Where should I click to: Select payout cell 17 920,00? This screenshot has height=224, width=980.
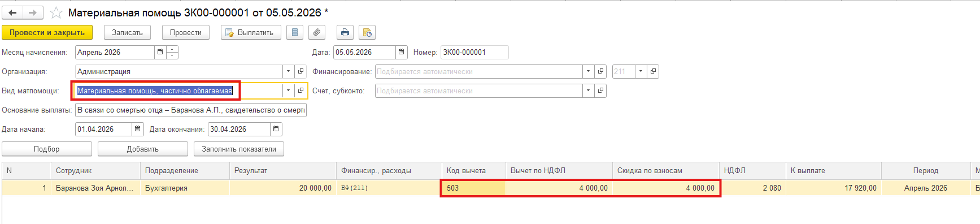pos(834,188)
